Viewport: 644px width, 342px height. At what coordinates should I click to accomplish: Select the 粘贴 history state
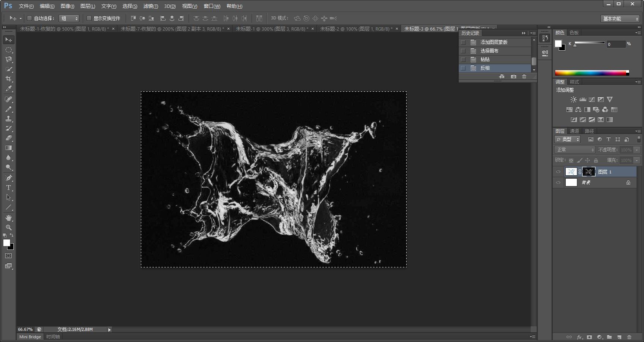coord(485,59)
